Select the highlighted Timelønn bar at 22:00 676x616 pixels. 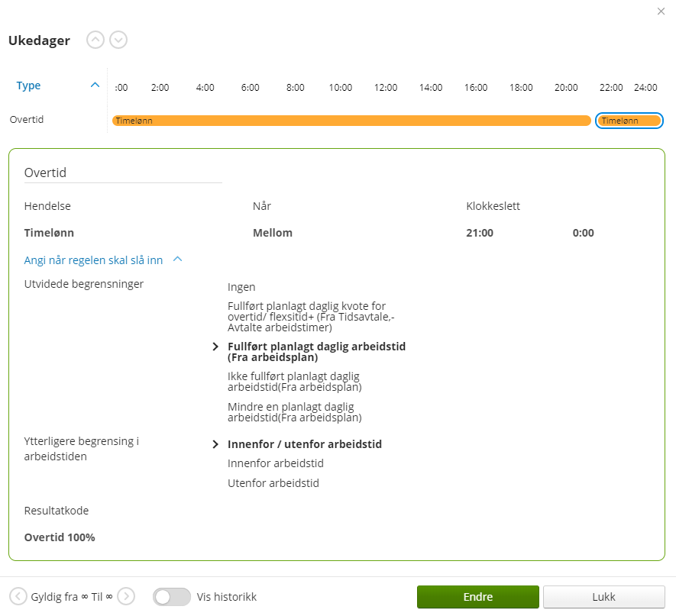pyautogui.click(x=629, y=121)
